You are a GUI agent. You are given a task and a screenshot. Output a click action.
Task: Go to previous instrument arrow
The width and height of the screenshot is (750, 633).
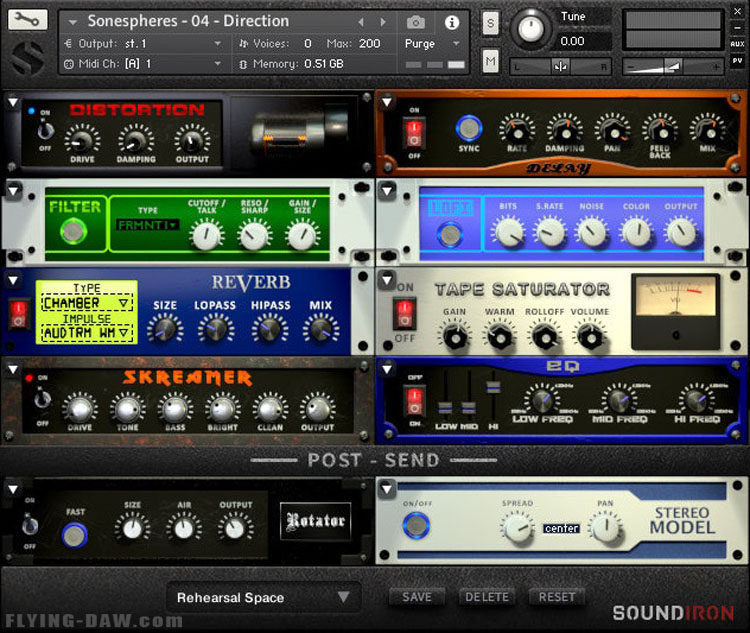[x=361, y=22]
